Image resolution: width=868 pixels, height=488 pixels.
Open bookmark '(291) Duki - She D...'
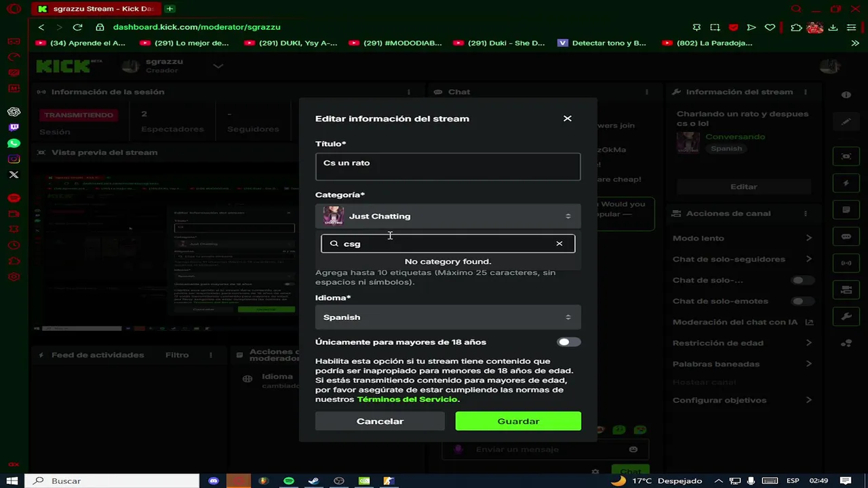[499, 43]
